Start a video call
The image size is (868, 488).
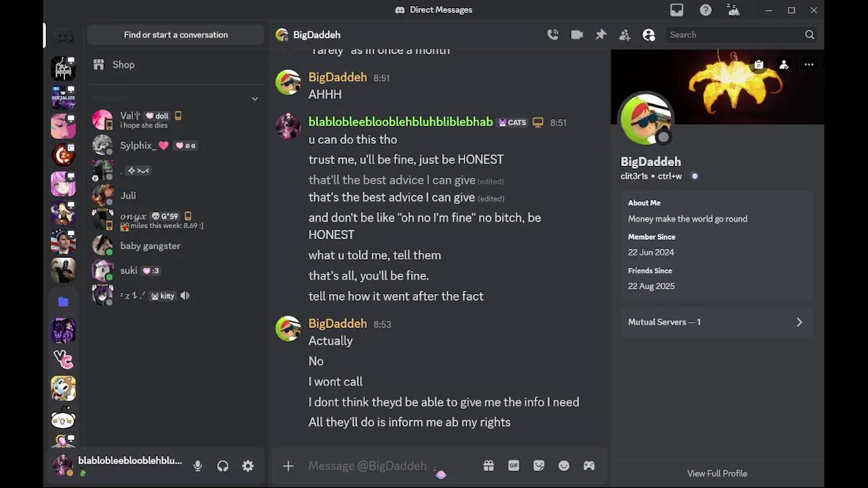[x=577, y=35]
